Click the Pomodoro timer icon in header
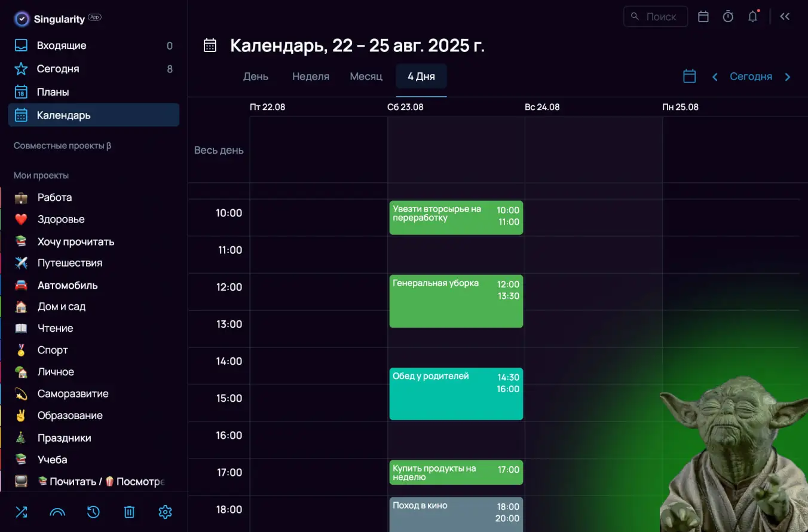This screenshot has width=808, height=532. coord(728,16)
